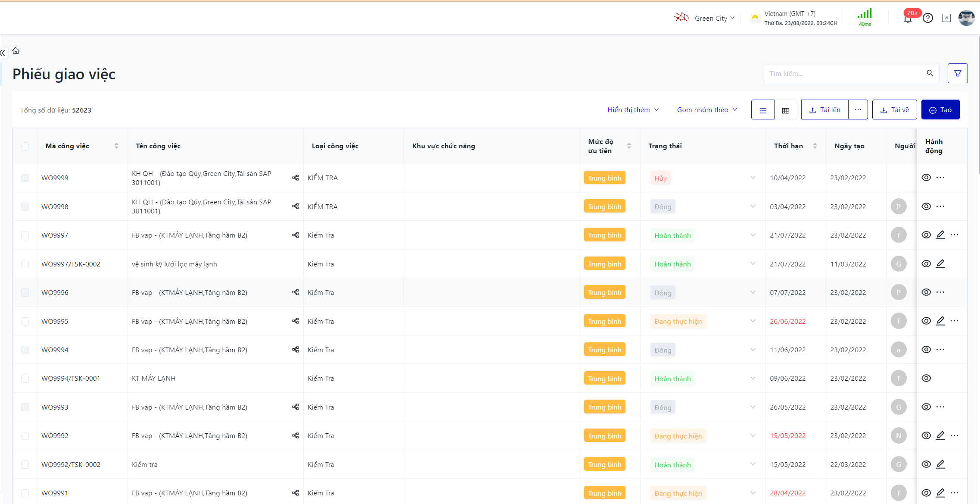
Task: Click edit pencil for WO9997 row
Action: point(940,235)
